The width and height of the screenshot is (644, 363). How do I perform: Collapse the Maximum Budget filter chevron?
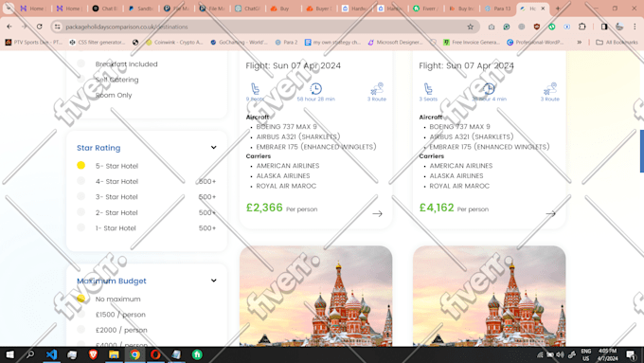(x=214, y=281)
